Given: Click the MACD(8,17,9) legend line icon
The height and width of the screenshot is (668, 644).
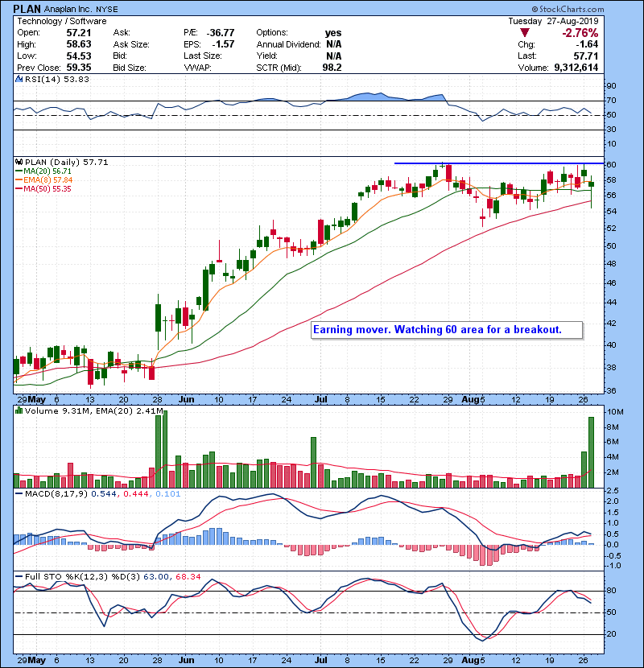Looking at the screenshot, I should [x=19, y=493].
